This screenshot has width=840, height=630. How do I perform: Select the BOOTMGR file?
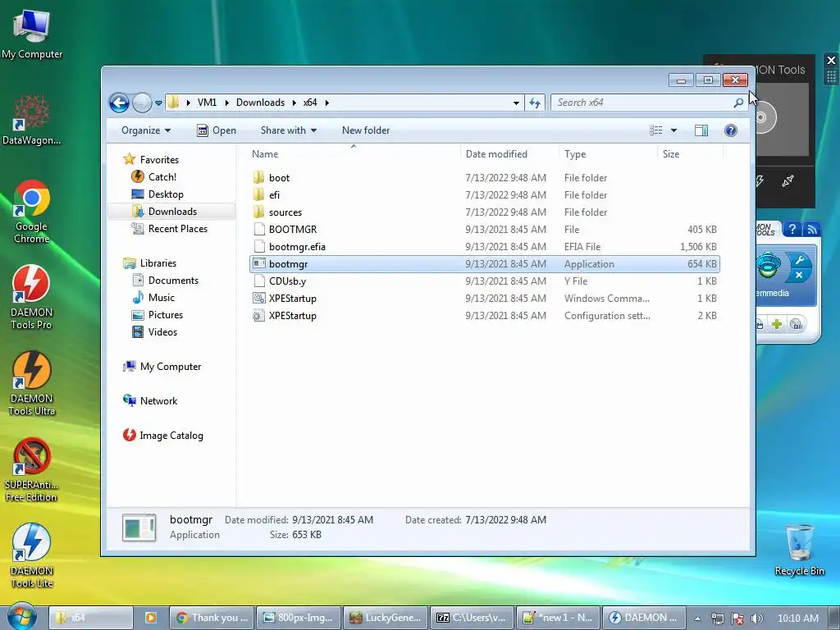pos(484,230)
